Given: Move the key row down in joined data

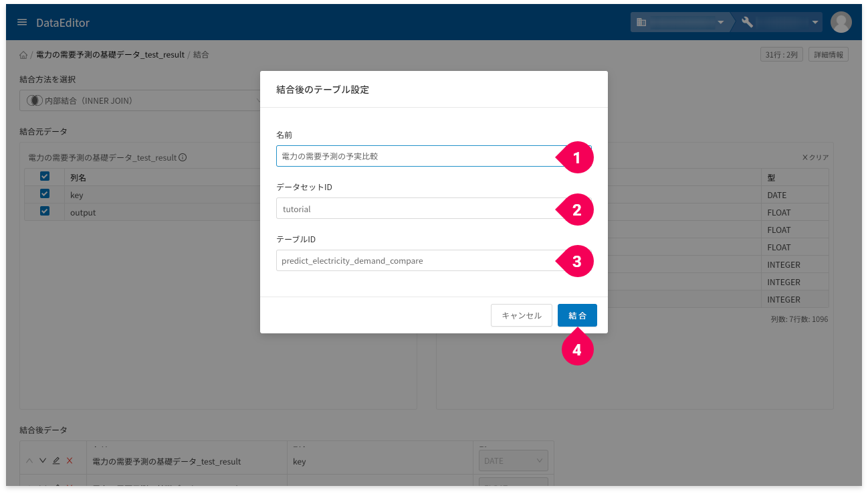Looking at the screenshot, I should pos(43,461).
